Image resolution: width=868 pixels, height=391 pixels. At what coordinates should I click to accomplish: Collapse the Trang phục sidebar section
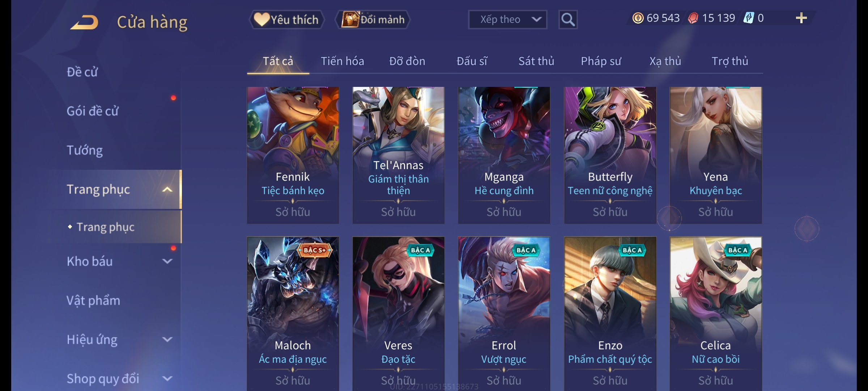click(167, 189)
